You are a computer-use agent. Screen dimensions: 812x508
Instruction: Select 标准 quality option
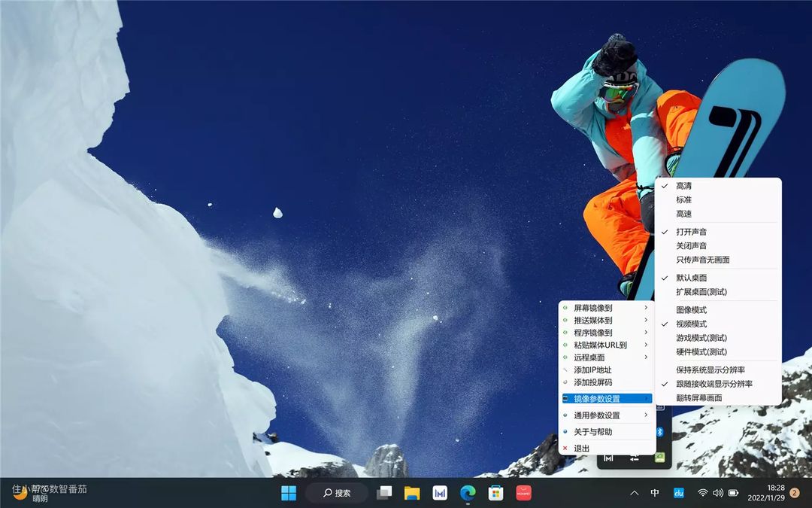tap(683, 200)
